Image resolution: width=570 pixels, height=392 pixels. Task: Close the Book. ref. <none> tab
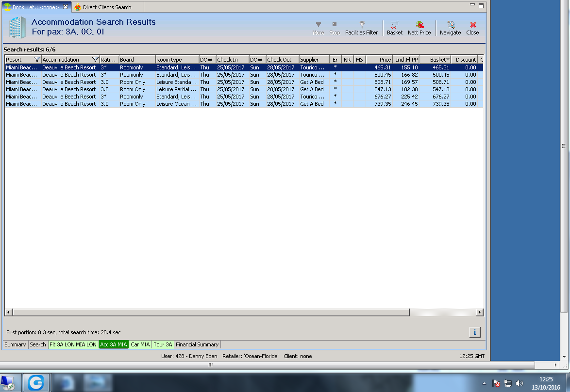pyautogui.click(x=66, y=7)
